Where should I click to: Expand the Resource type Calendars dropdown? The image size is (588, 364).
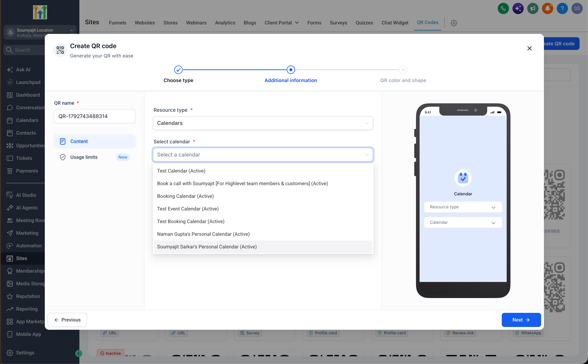point(263,123)
